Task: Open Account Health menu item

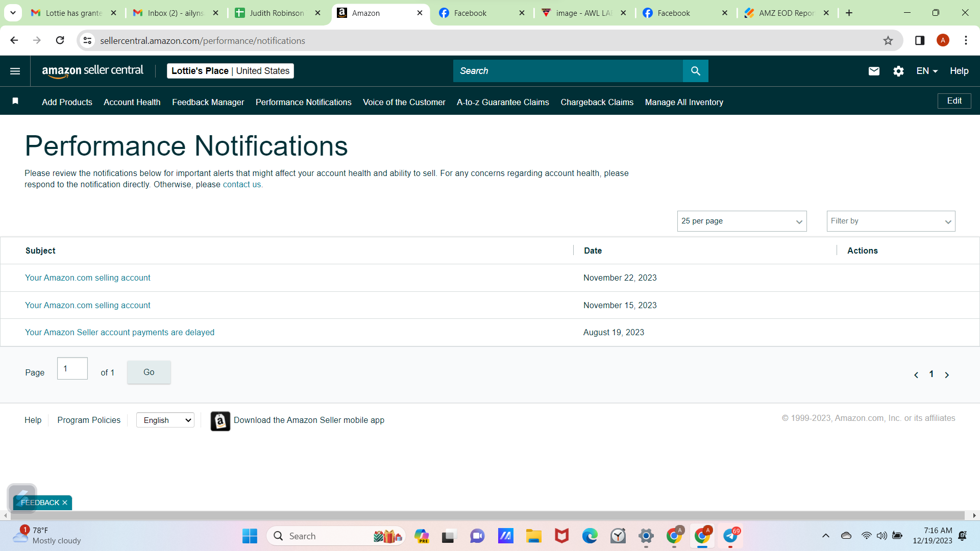Action: pos(132,102)
